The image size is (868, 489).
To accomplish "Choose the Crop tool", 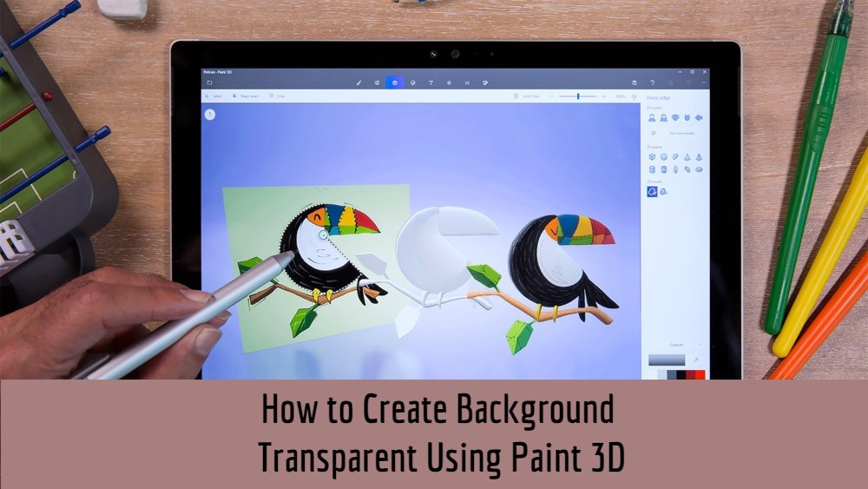I will pos(277,96).
